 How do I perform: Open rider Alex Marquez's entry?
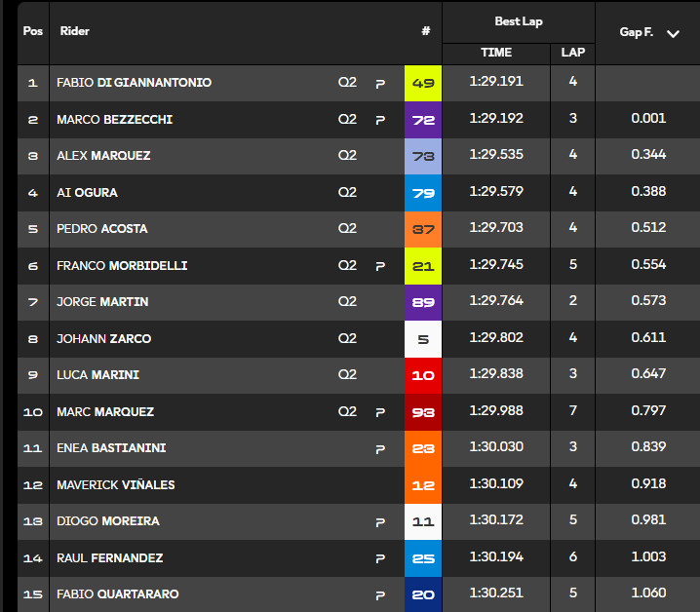click(103, 156)
